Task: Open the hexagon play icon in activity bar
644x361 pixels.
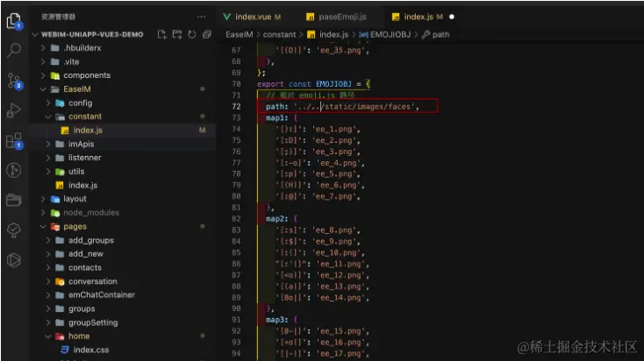Action: point(13,259)
